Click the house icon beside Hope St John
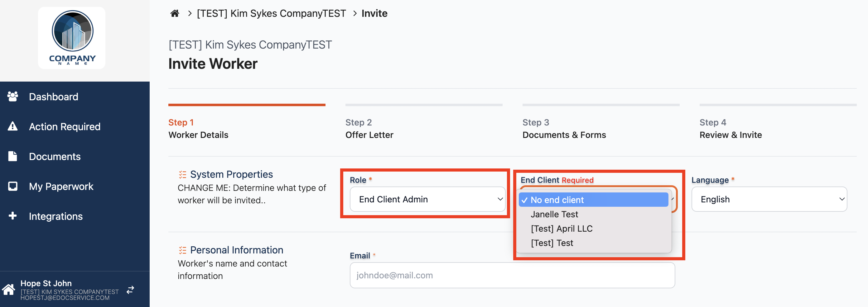This screenshot has width=868, height=307. point(9,290)
